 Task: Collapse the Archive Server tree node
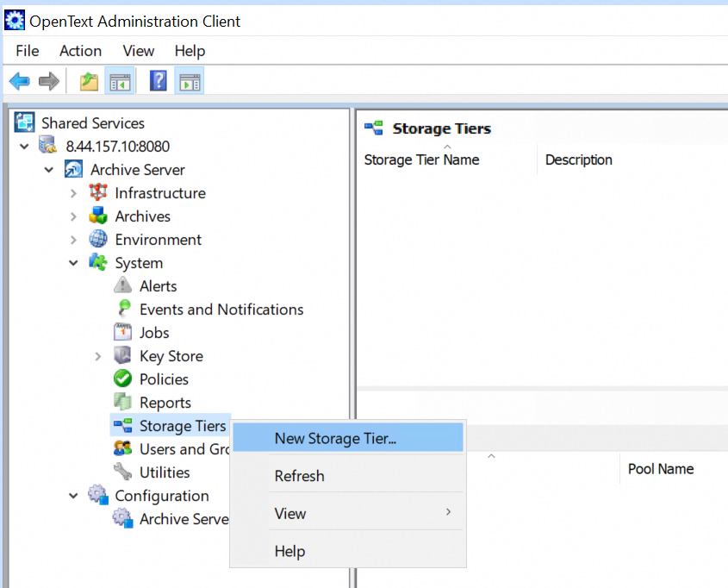click(x=49, y=170)
